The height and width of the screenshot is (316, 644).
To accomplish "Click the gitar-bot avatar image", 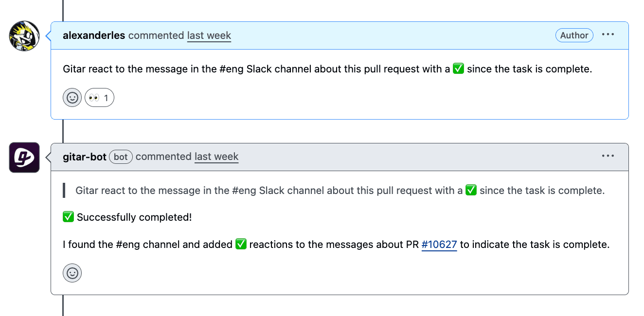I will [x=23, y=157].
